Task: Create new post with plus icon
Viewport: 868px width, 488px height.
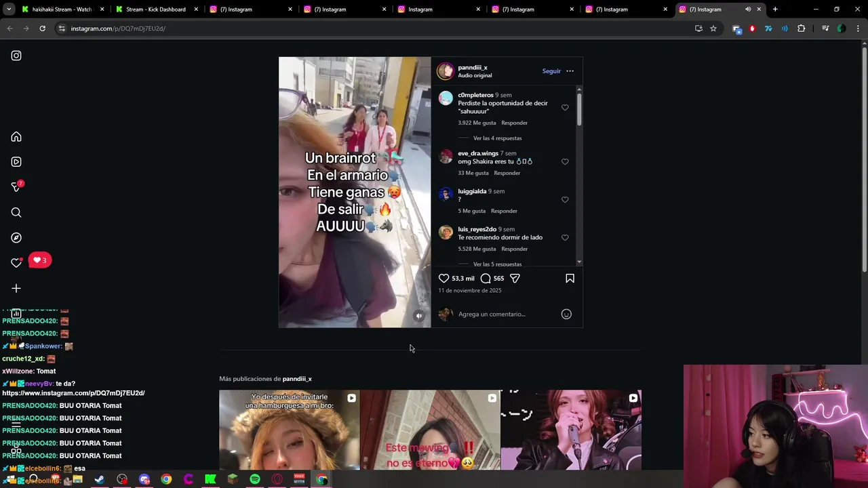Action: click(16, 289)
